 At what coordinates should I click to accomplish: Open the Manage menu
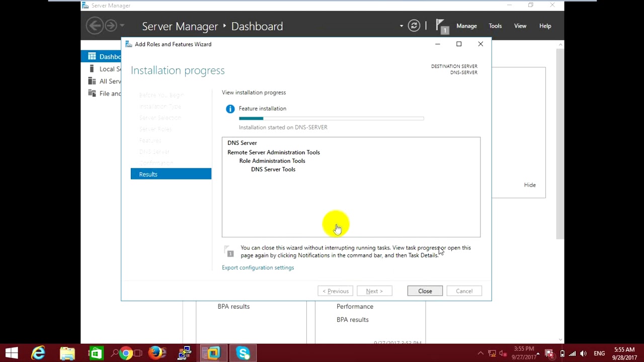(x=466, y=26)
